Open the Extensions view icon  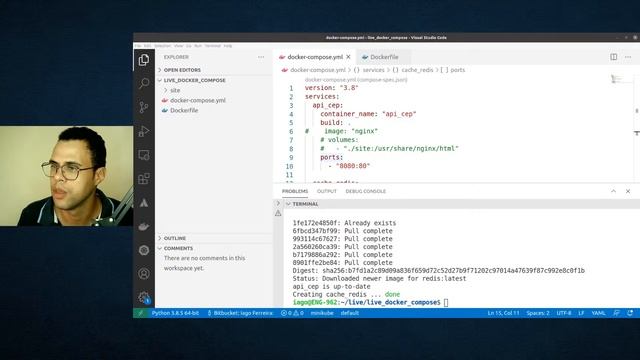click(x=144, y=179)
